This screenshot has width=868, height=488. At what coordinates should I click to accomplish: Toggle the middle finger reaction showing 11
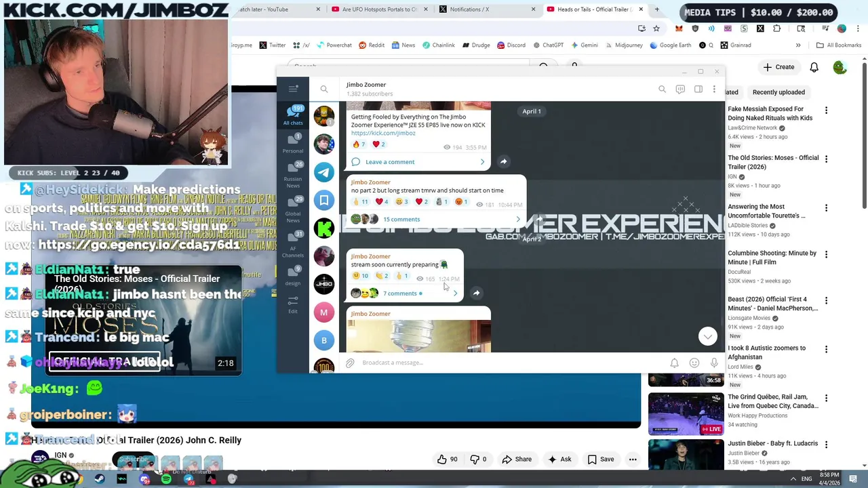[x=361, y=201]
